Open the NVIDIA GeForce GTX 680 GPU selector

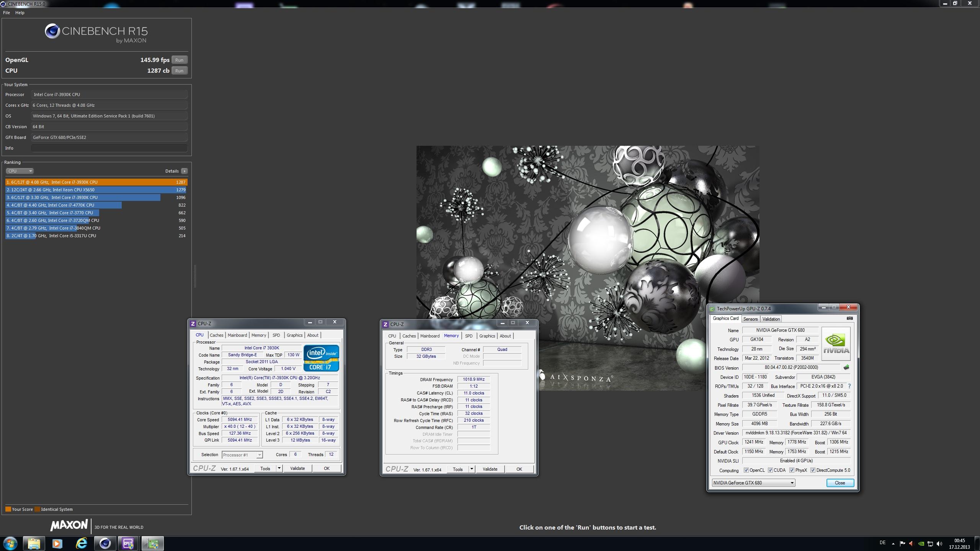[x=753, y=483]
